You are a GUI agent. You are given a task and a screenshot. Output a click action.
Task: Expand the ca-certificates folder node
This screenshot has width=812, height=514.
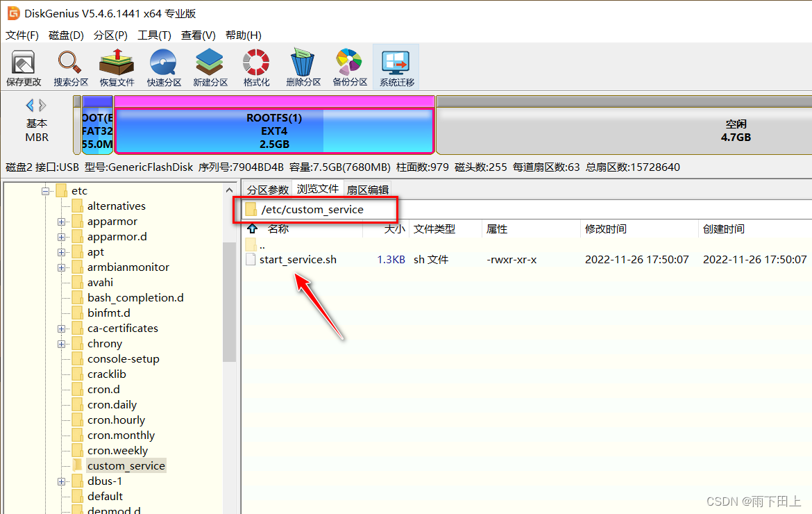[x=61, y=329]
